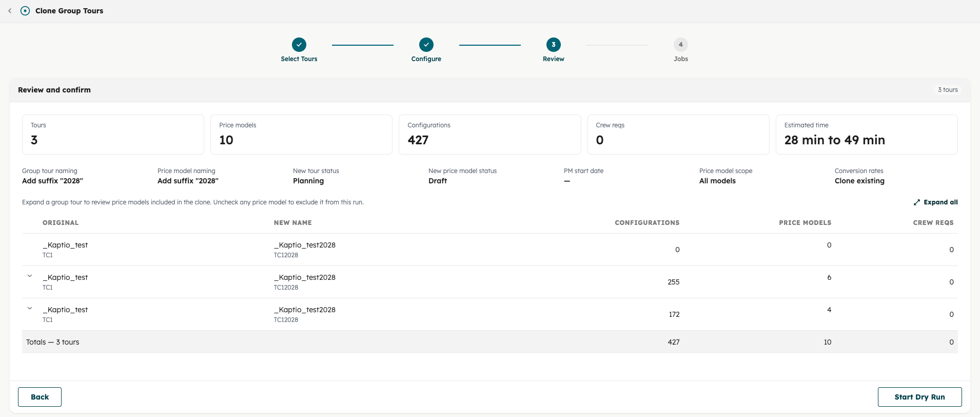Select the step 4 Jobs circle

click(681, 45)
